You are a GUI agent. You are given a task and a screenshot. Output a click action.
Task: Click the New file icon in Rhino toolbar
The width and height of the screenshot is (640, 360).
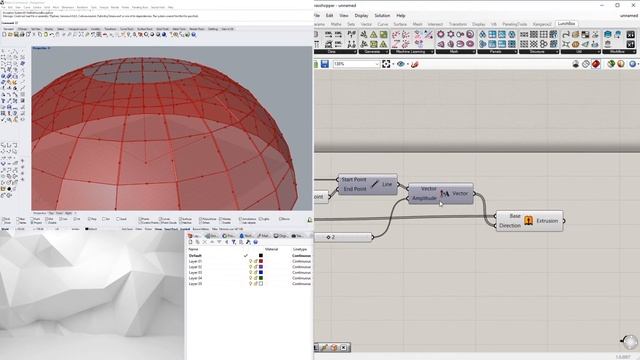coord(4,35)
